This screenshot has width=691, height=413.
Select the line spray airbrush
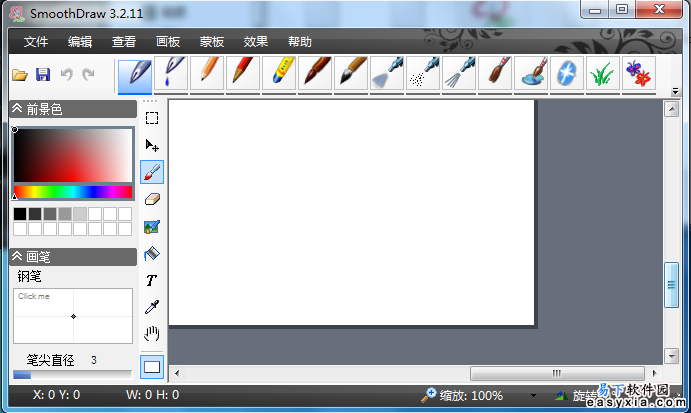pyautogui.click(x=459, y=74)
